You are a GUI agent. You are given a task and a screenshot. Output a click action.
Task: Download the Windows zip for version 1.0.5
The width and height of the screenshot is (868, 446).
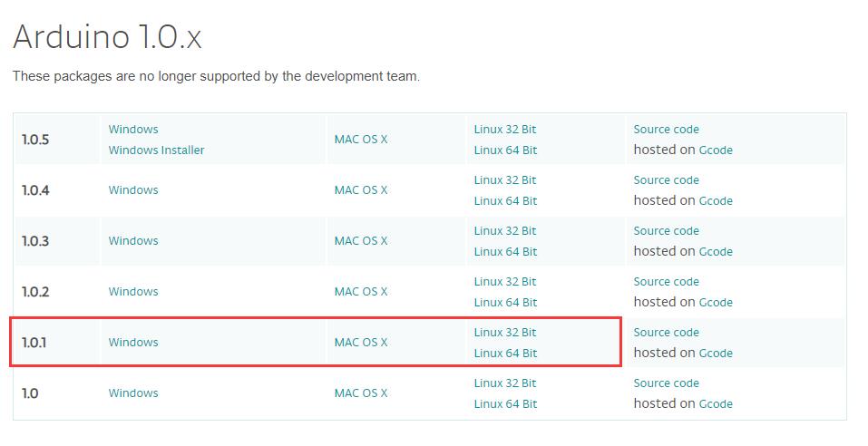tap(133, 130)
